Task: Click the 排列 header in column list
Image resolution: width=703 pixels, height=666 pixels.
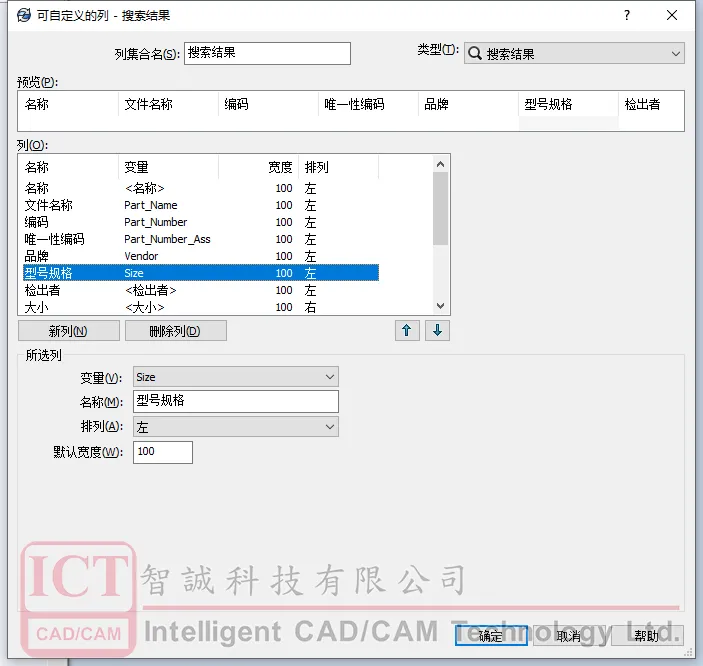Action: [338, 167]
